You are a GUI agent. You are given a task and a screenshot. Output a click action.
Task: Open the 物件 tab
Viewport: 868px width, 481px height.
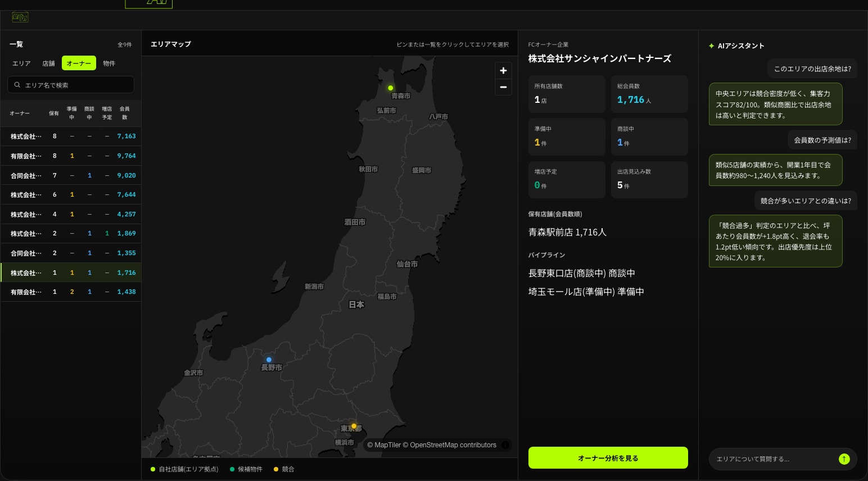point(109,63)
